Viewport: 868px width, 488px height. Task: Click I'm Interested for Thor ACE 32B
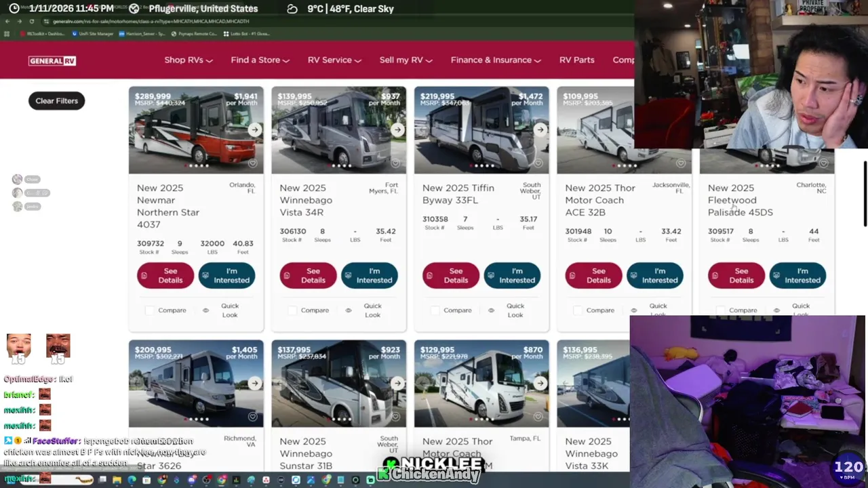pos(655,275)
